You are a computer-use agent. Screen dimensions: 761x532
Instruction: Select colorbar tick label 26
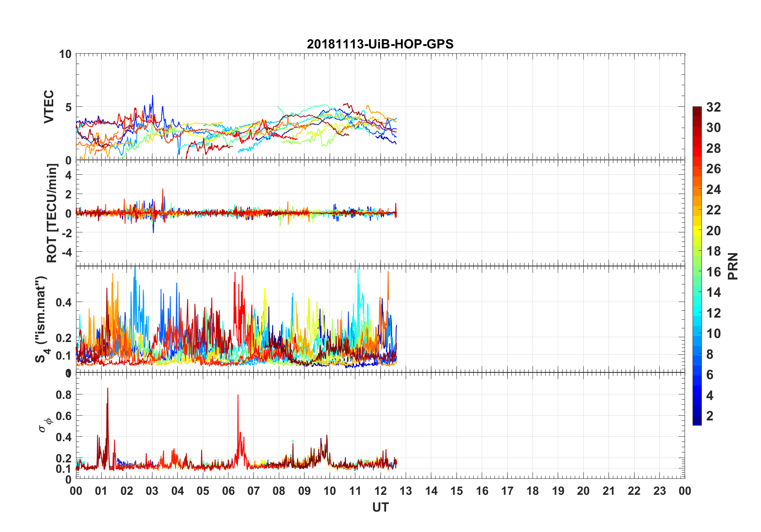(713, 169)
